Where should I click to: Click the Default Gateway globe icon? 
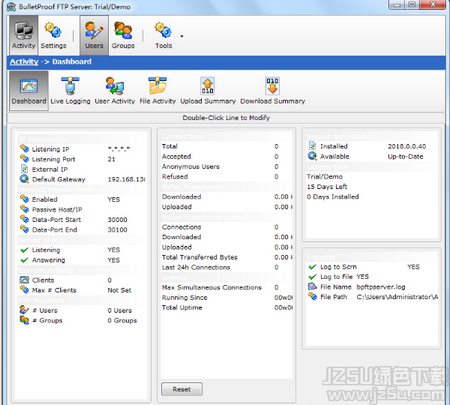coord(24,179)
